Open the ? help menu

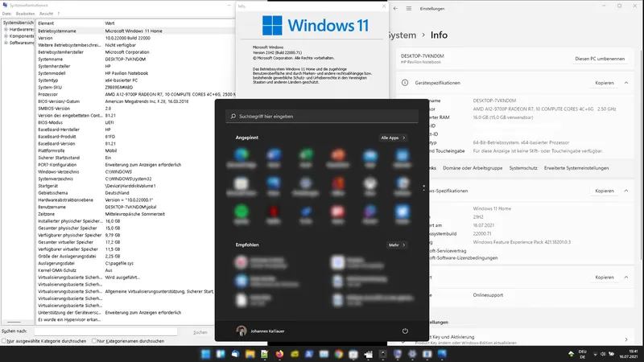[58, 14]
